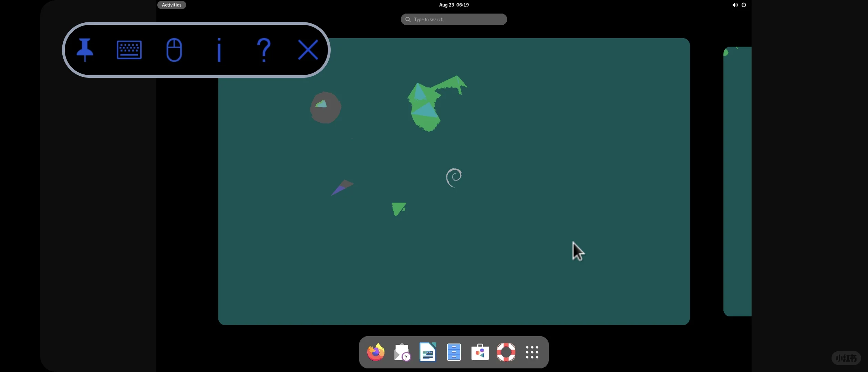Open the calendar by clicking the clock
Screen dimensions: 868x372
pyautogui.click(x=454, y=5)
